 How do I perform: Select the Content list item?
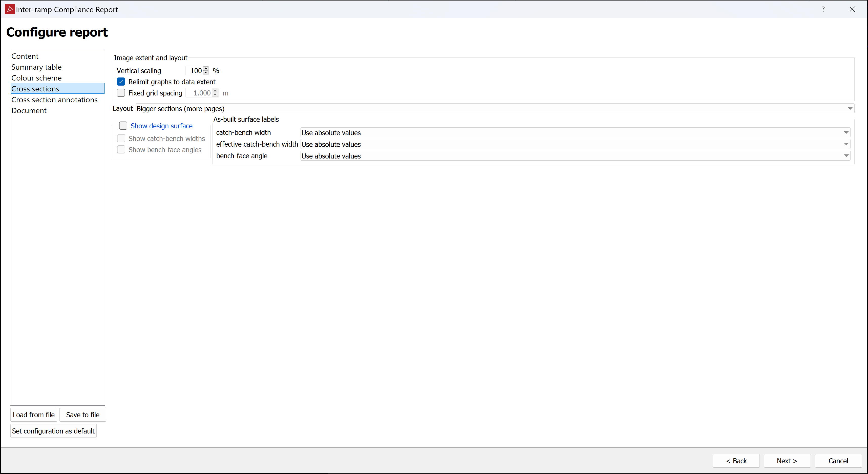(x=25, y=56)
